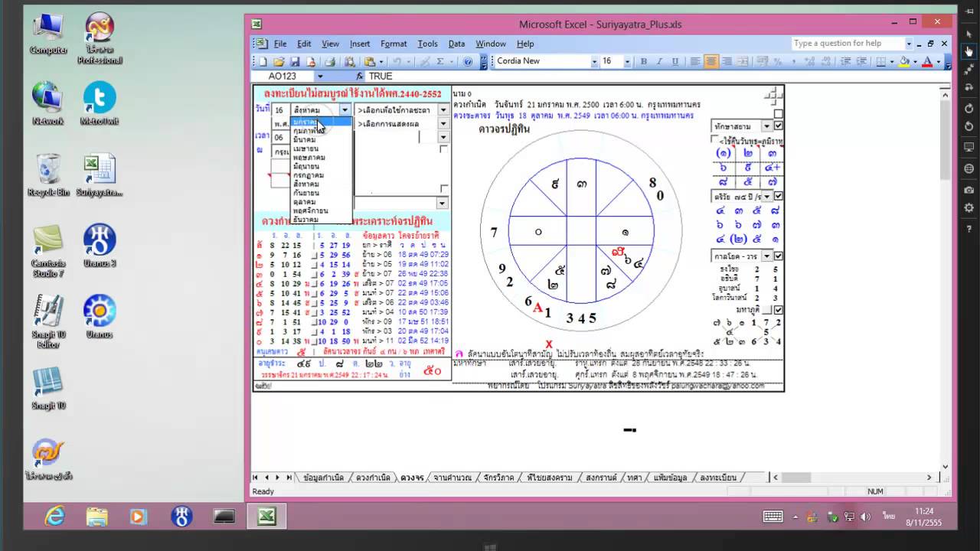Open the ตรีวัย dropdown arrow
Viewport: 980px width, 551px height.
point(767,196)
